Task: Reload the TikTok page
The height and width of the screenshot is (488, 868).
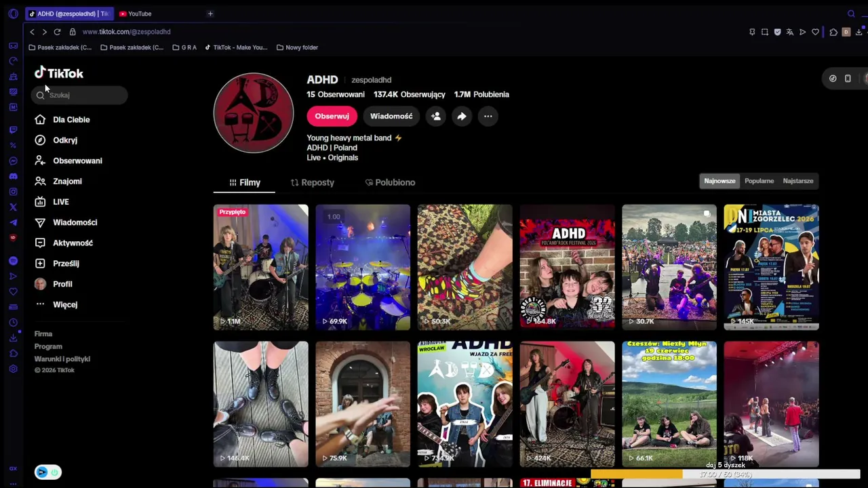Action: [57, 32]
